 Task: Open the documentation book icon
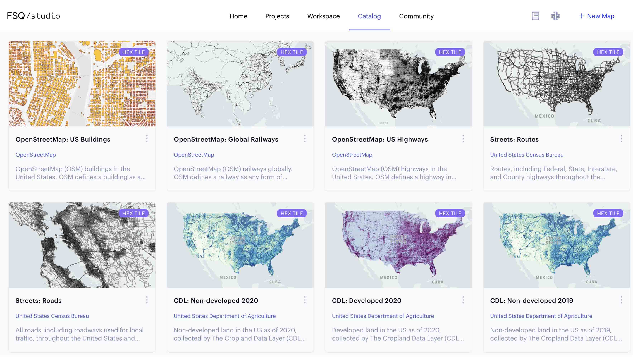pos(535,16)
